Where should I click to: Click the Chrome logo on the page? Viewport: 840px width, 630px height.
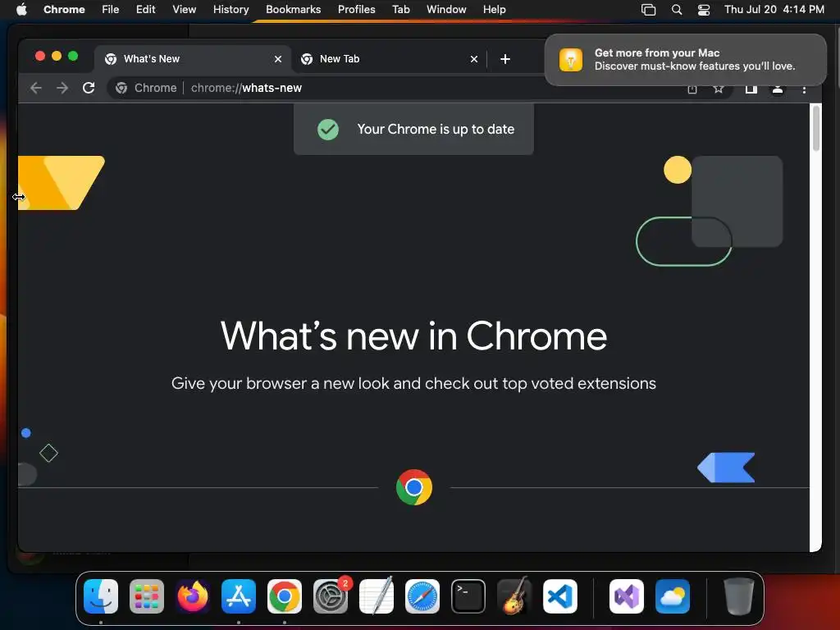tap(414, 487)
